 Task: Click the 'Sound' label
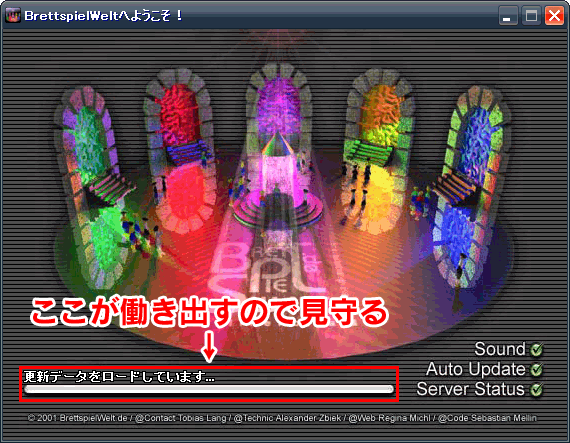(500, 349)
